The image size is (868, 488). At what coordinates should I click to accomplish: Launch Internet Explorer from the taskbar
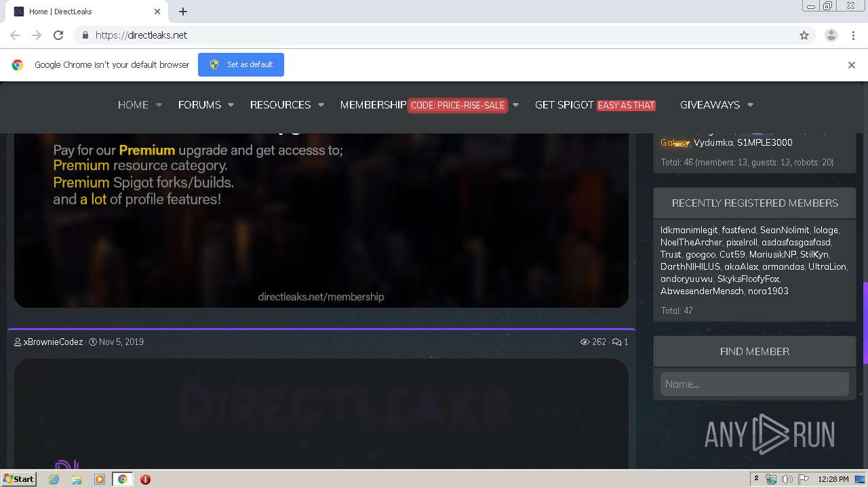(54, 479)
